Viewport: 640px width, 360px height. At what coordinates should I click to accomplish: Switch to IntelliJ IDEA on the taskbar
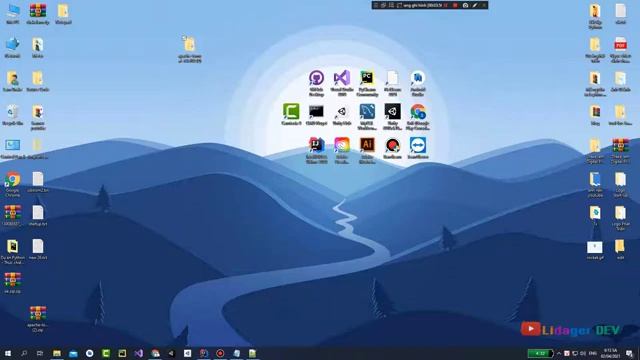(204, 353)
